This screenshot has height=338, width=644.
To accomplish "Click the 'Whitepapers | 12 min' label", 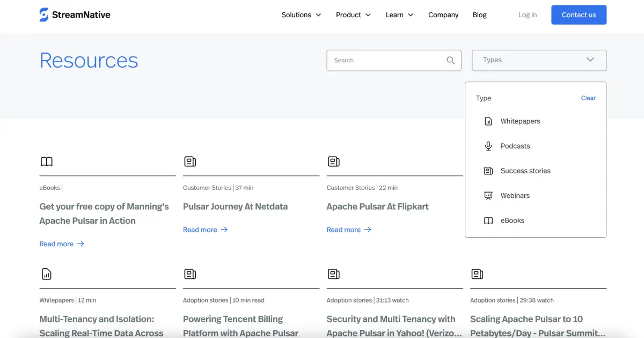I will (68, 300).
